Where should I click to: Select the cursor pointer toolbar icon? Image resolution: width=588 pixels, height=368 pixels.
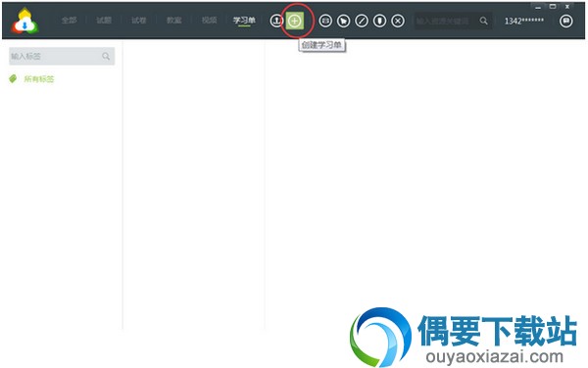pos(344,21)
